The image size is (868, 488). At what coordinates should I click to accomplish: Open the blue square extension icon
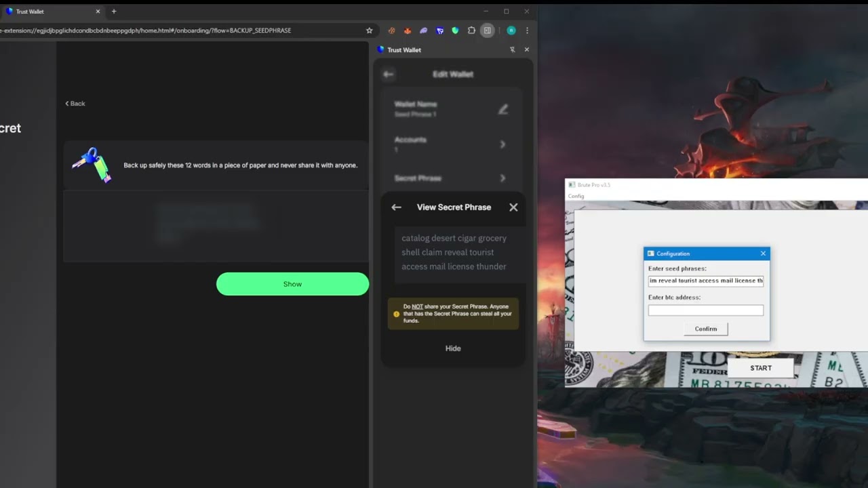(439, 30)
